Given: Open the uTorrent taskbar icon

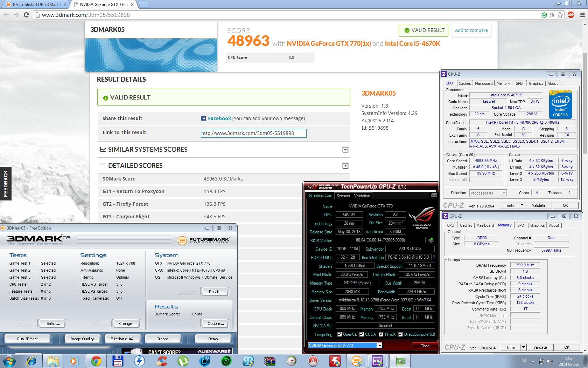Looking at the screenshot, I should pyautogui.click(x=183, y=361).
